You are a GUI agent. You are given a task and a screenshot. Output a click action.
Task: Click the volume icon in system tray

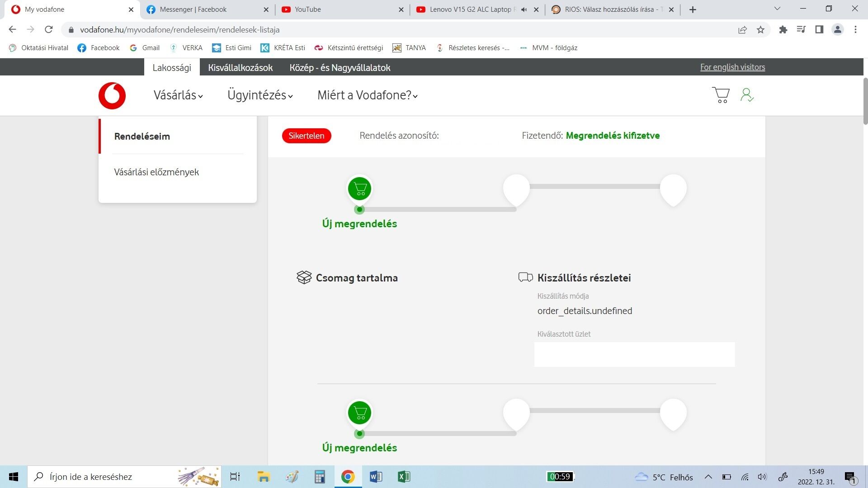[762, 477]
